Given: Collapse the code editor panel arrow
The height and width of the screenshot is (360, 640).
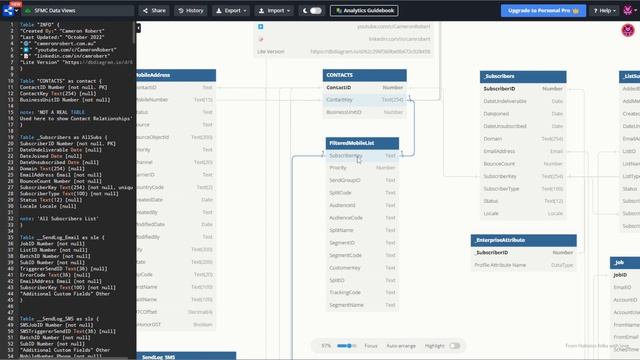Looking at the screenshot, I should 138,28.
